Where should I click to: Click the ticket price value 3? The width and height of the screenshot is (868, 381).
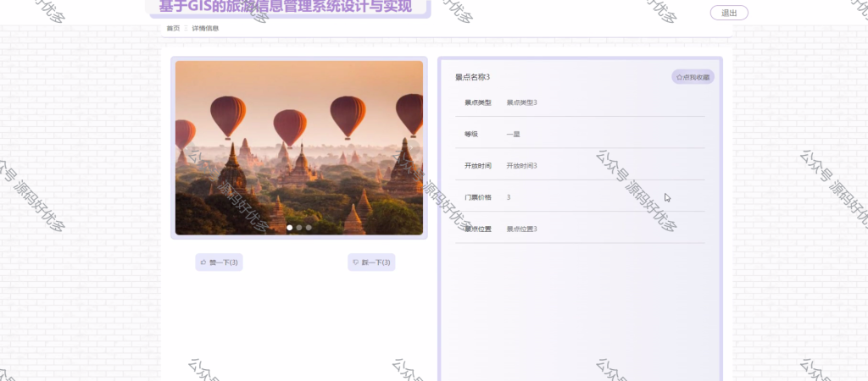509,197
